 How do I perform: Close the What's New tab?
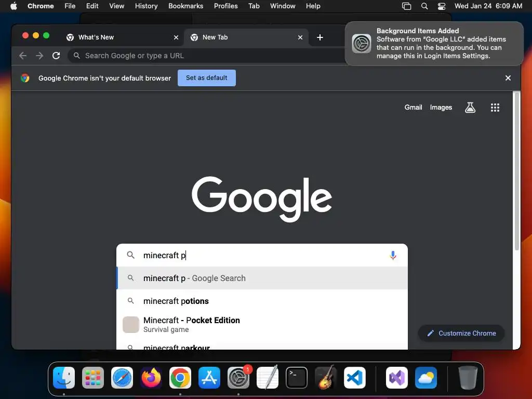pyautogui.click(x=176, y=37)
